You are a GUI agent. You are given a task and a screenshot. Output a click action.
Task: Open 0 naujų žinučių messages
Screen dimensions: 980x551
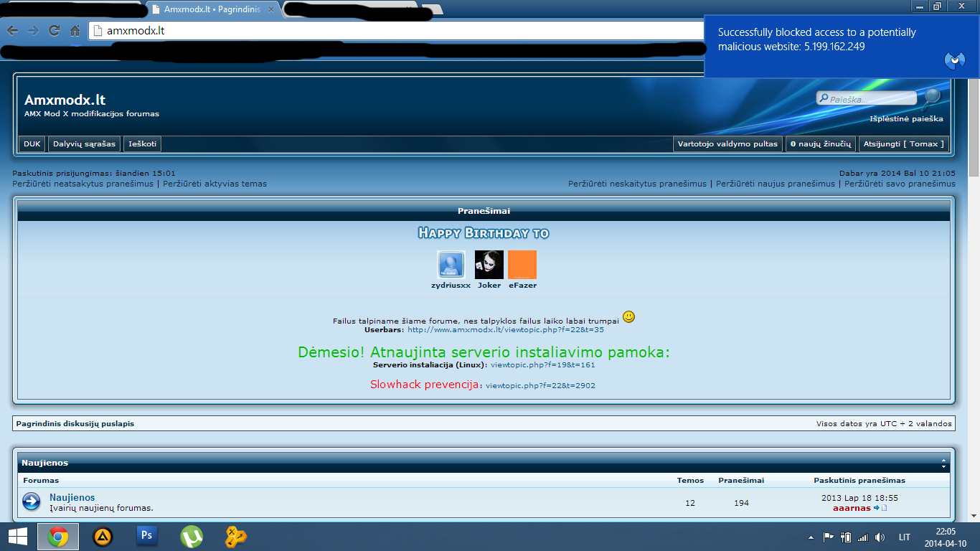click(x=821, y=144)
